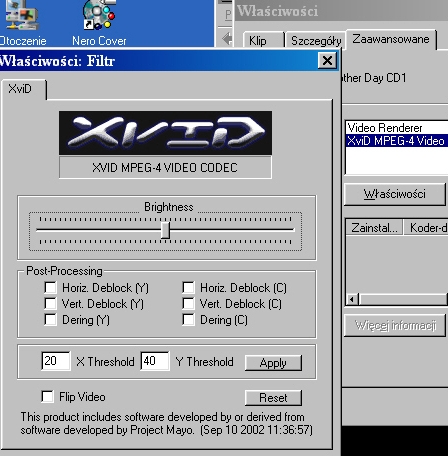Close the Właściwości: Filtr dialog
This screenshot has width=448, height=456.
coord(327,61)
